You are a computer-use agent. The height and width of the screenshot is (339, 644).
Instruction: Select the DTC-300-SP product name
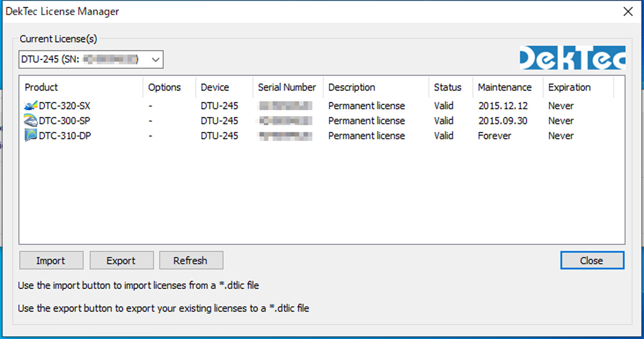(x=64, y=121)
